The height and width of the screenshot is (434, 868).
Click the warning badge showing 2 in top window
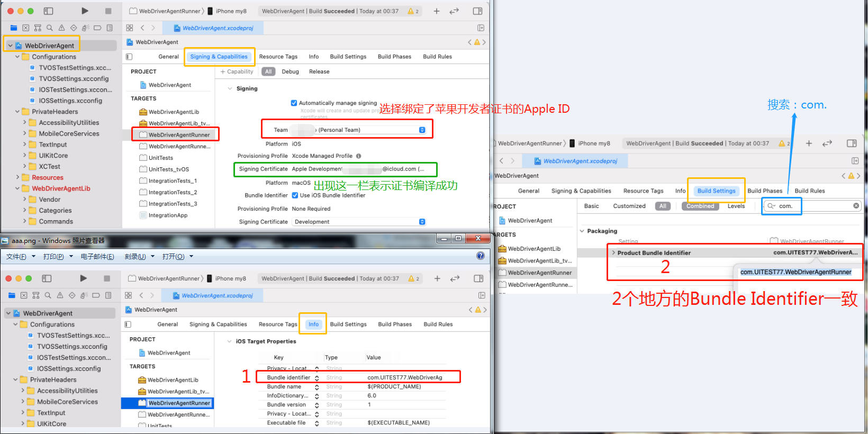tap(413, 11)
